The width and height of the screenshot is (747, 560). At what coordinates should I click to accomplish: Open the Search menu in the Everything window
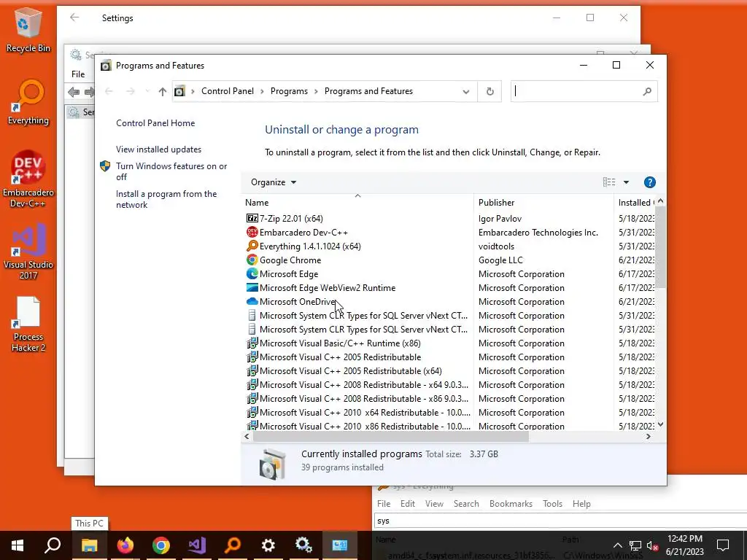pos(466,504)
